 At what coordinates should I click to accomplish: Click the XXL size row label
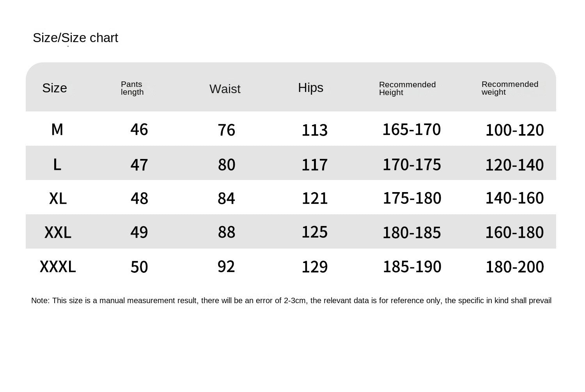click(x=58, y=233)
